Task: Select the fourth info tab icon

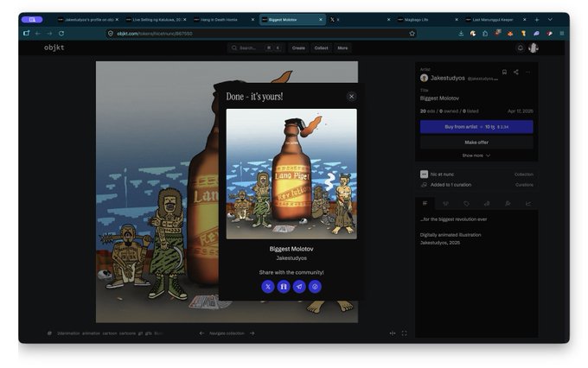Action: click(x=487, y=204)
